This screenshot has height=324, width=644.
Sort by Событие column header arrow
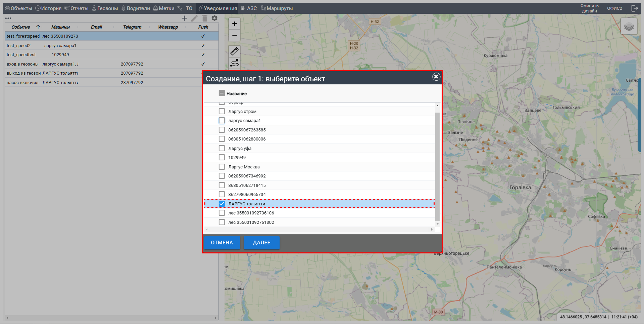click(x=38, y=27)
